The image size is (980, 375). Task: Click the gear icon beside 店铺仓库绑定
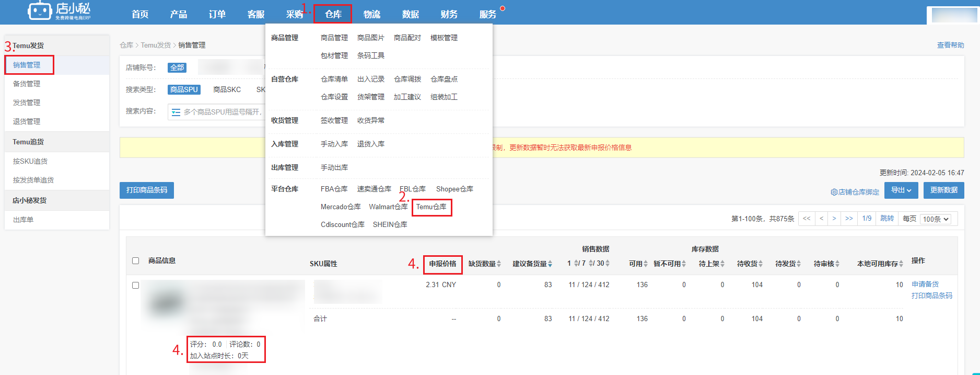[x=834, y=192]
